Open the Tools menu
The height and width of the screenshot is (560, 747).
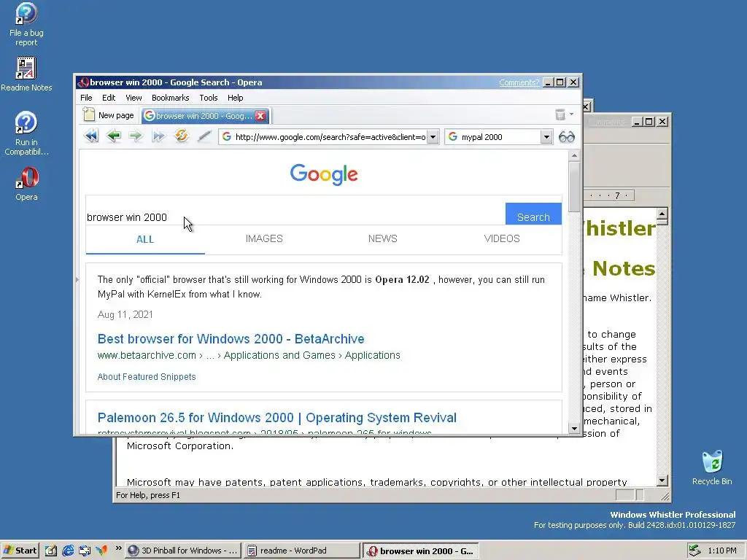coord(208,98)
